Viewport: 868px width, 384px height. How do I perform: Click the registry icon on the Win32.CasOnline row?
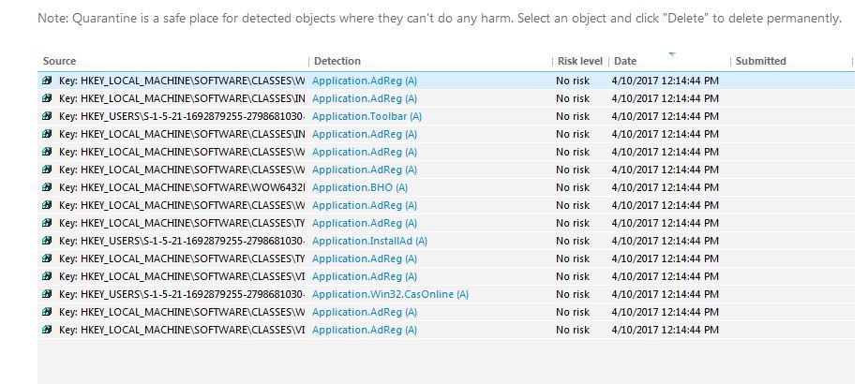(x=47, y=294)
